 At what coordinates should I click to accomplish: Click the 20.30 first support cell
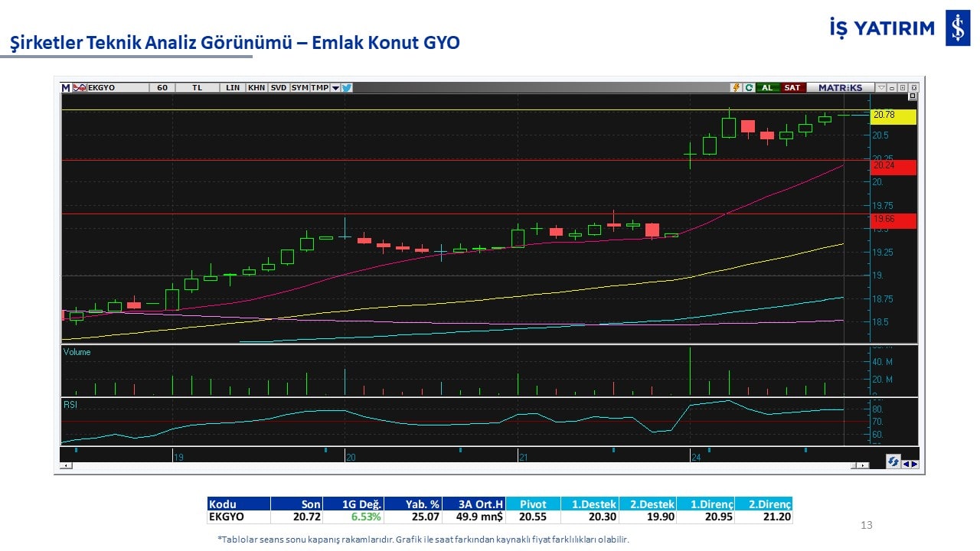tap(590, 517)
